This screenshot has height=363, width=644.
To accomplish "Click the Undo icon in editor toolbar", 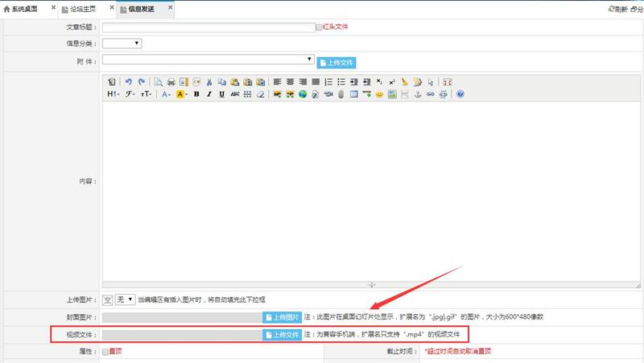I will pyautogui.click(x=129, y=81).
